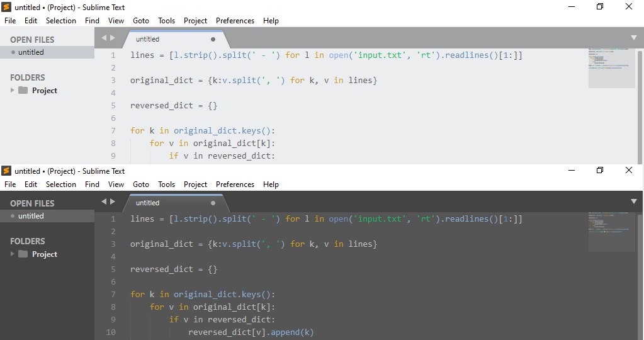The image size is (644, 340).
Task: Open Project menu in bottom dark-theme window
Action: (195, 184)
